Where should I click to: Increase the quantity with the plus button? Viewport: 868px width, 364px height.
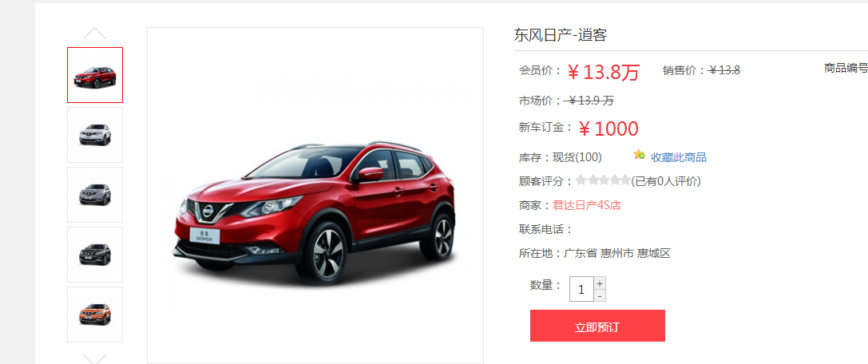pyautogui.click(x=600, y=283)
